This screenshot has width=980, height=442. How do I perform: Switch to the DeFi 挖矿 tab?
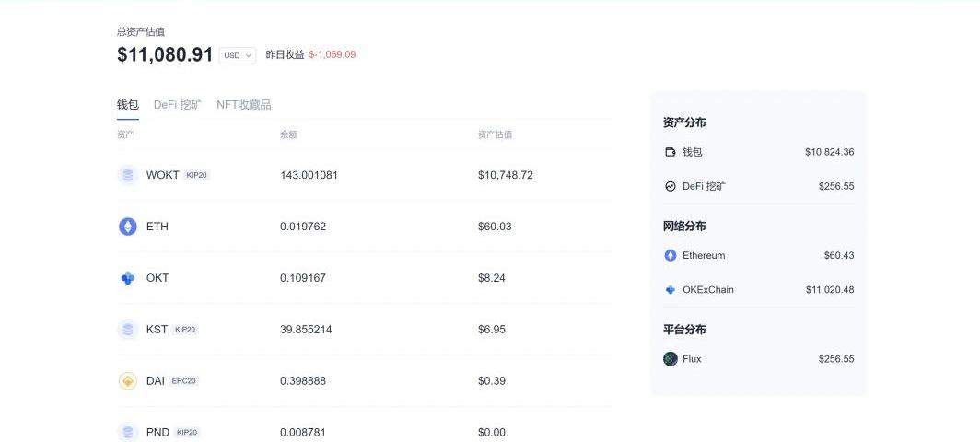(x=177, y=105)
